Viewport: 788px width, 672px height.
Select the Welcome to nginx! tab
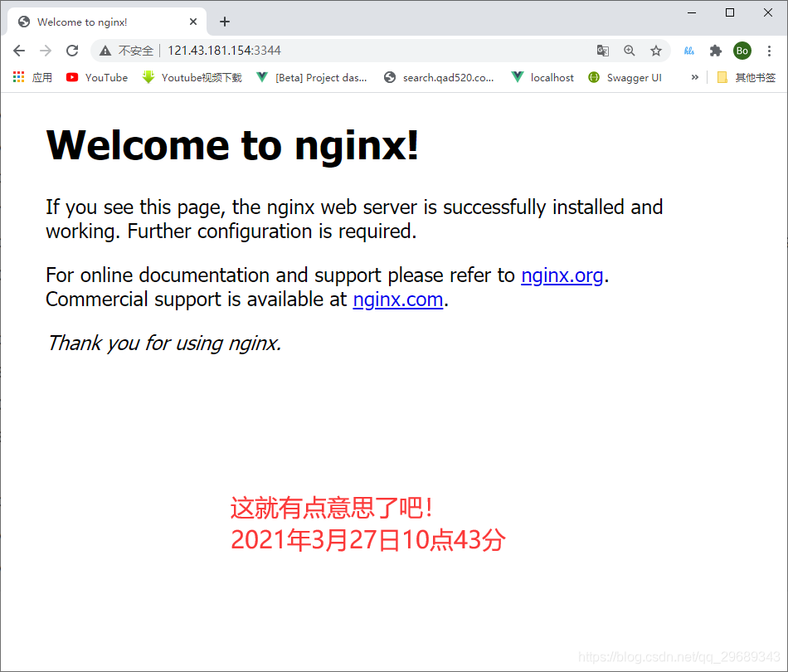point(106,22)
